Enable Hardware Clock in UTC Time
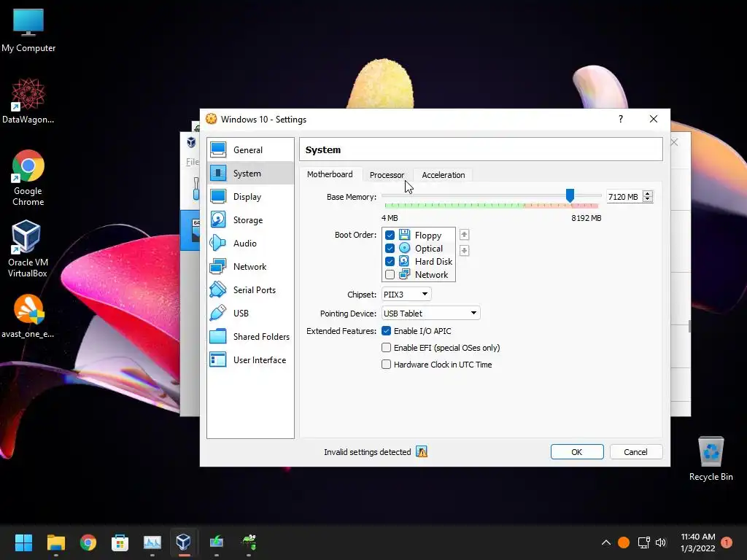 point(387,365)
